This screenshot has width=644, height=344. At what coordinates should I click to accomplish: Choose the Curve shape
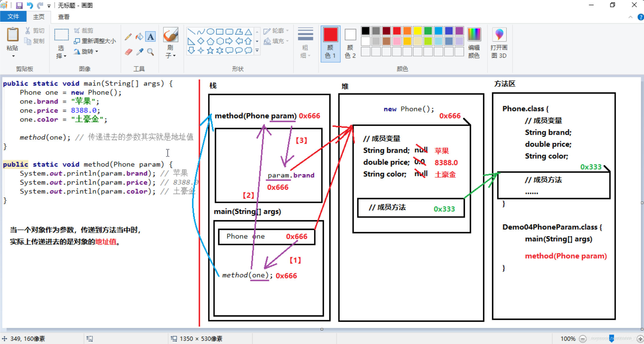point(201,31)
